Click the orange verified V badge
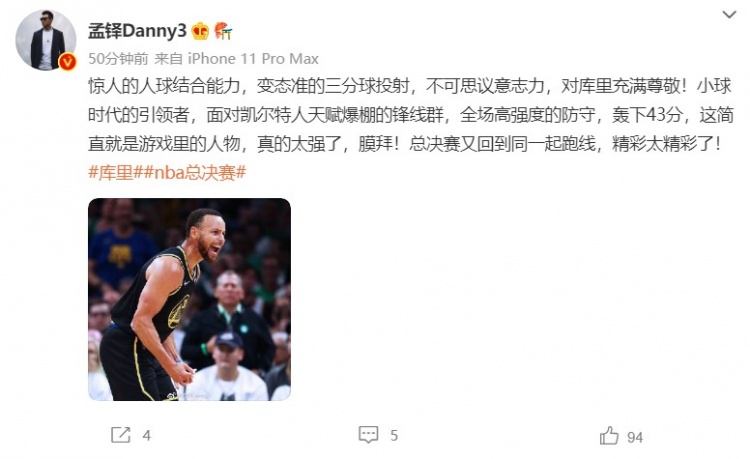 click(x=67, y=62)
